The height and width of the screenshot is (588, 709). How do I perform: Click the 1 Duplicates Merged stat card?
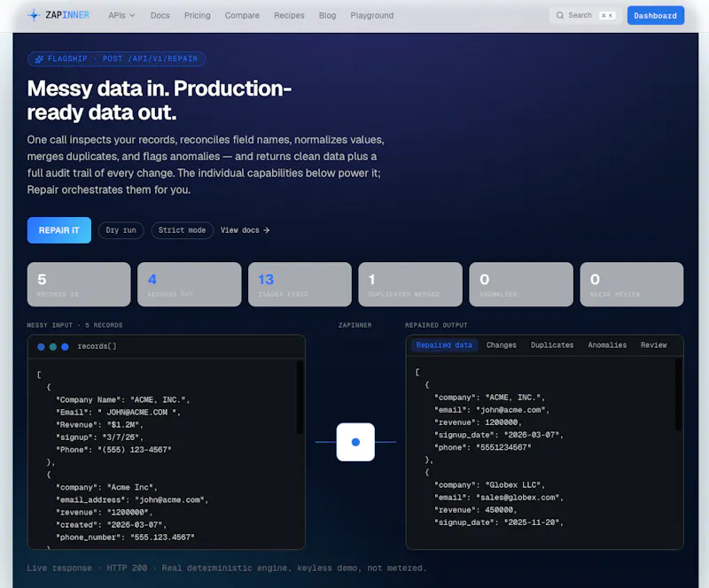tap(410, 284)
